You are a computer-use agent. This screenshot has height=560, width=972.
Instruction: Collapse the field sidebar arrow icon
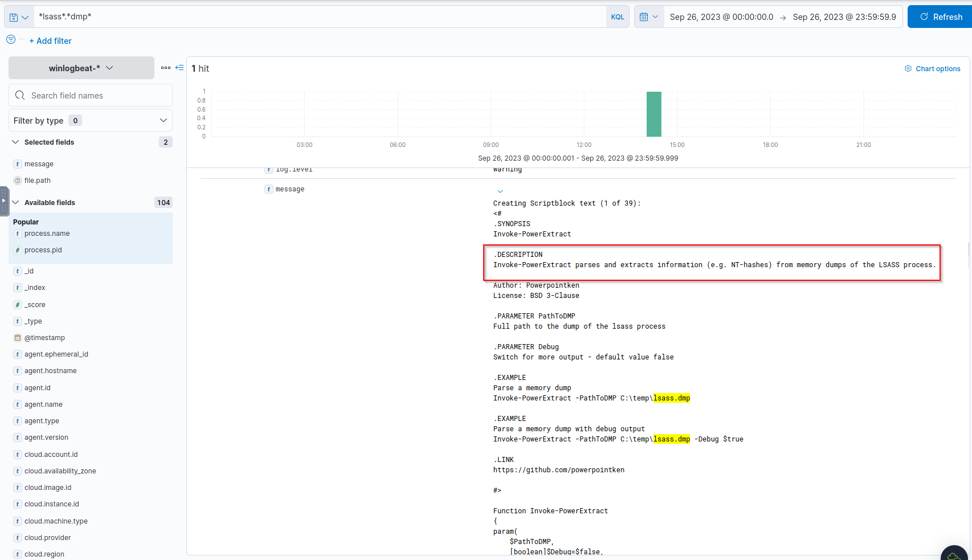click(179, 68)
